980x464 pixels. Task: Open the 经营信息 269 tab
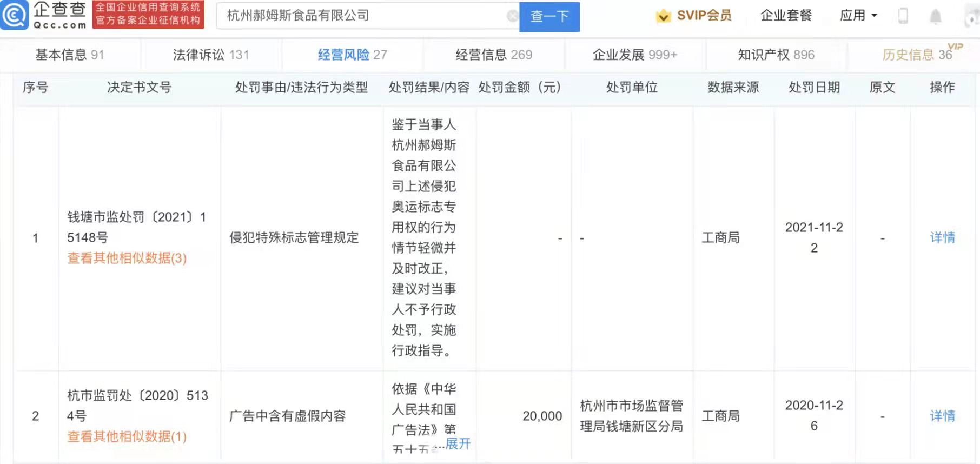(x=494, y=55)
